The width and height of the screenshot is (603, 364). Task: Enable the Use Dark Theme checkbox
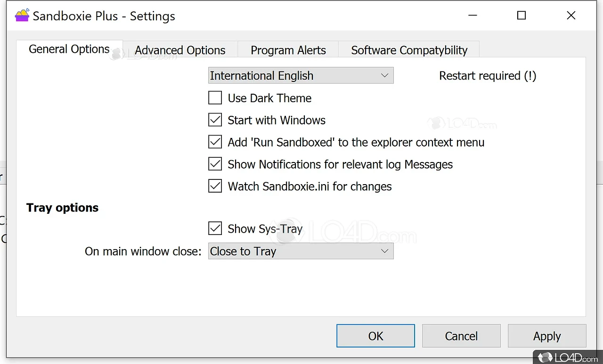[215, 97]
